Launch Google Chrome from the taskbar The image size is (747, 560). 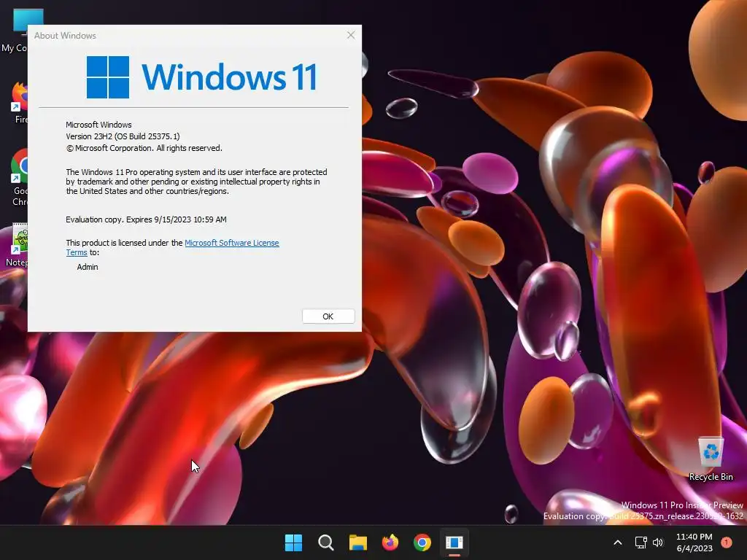point(422,542)
